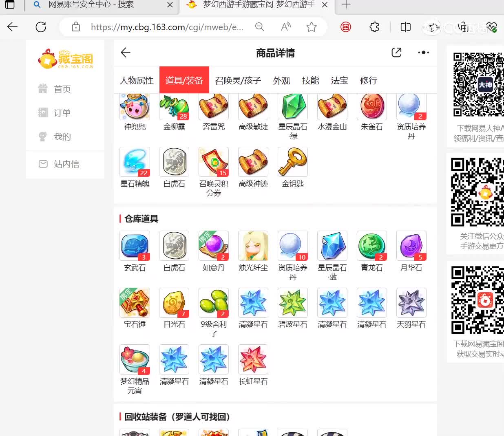
Task: Open 订单 in the sidebar
Action: [x=55, y=113]
